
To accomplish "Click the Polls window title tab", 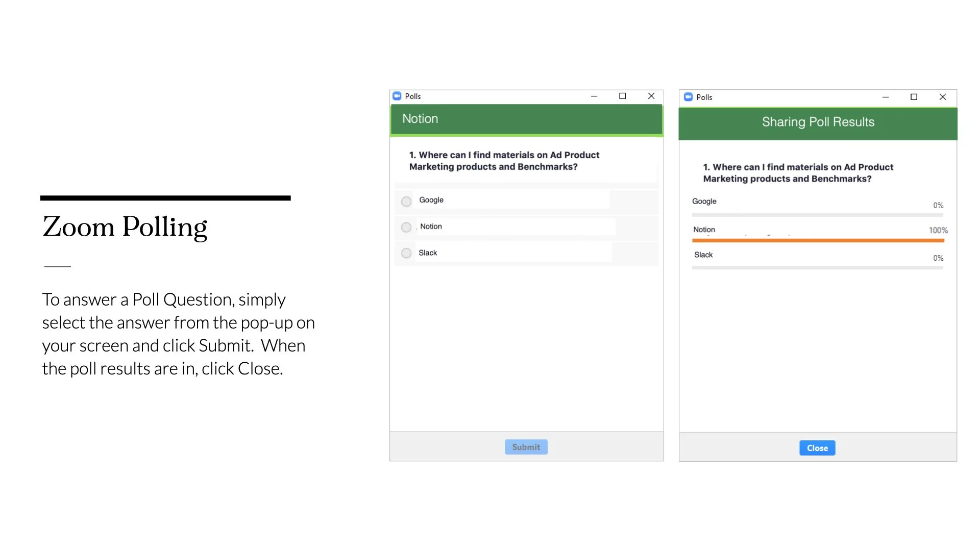I will coord(412,96).
